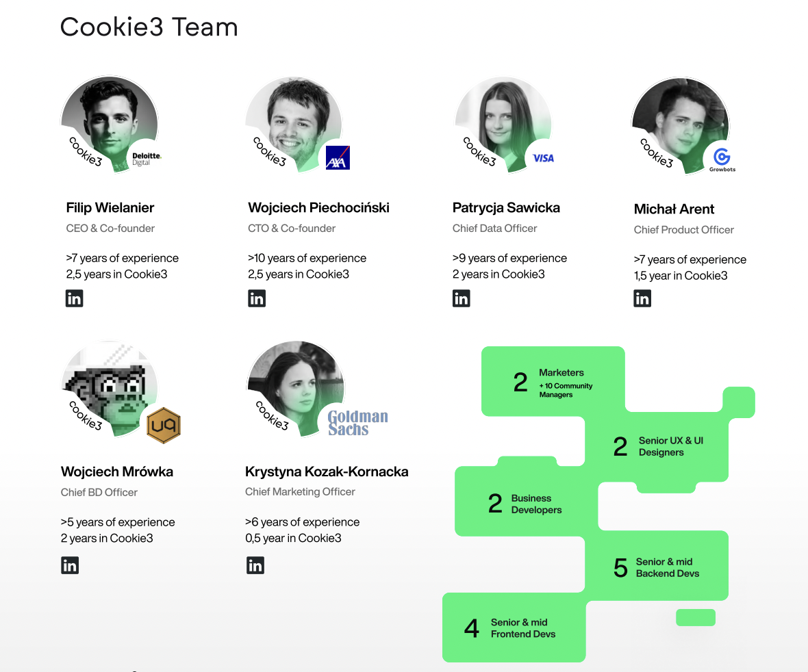
Task: Click the Deloitte Digital logo badge
Action: point(146,159)
